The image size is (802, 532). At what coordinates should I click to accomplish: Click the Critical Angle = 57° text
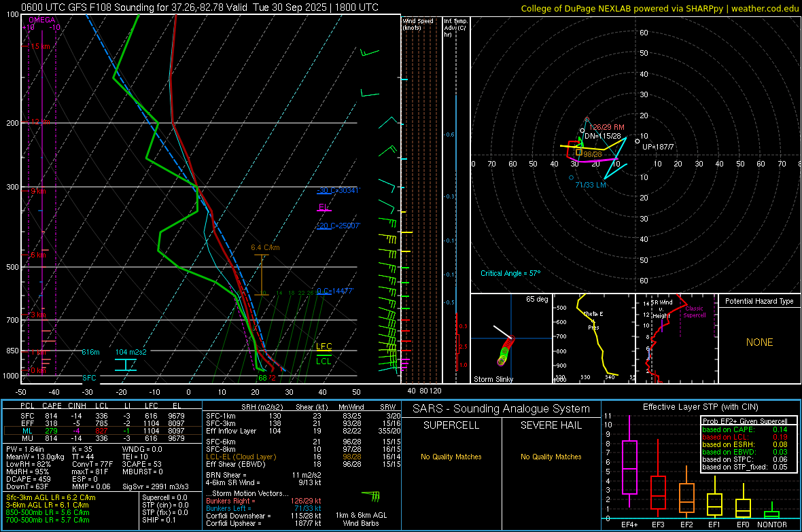pyautogui.click(x=510, y=273)
